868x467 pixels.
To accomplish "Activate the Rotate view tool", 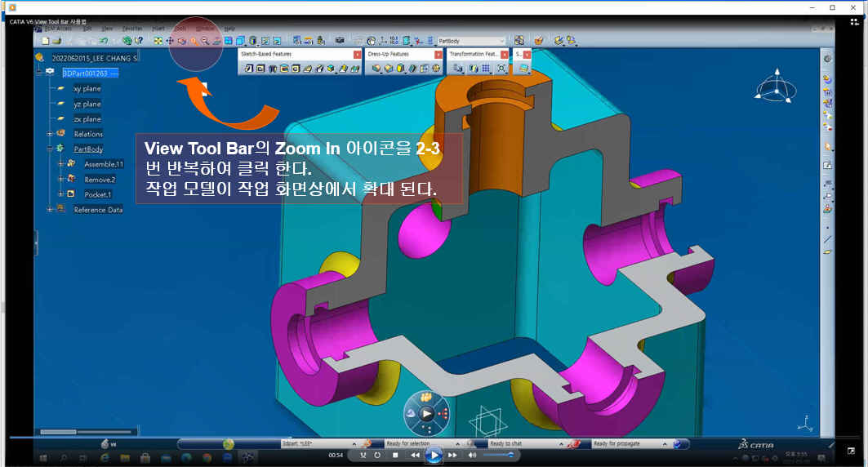I will click(x=181, y=40).
